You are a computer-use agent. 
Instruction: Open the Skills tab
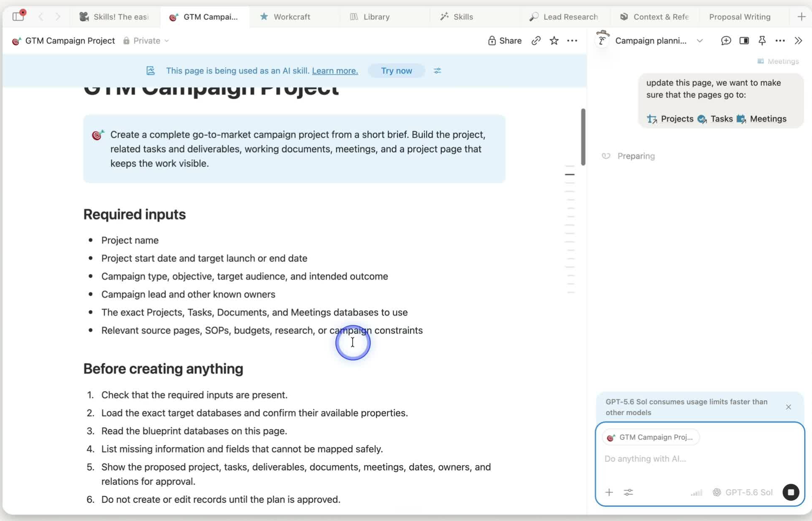pyautogui.click(x=456, y=17)
